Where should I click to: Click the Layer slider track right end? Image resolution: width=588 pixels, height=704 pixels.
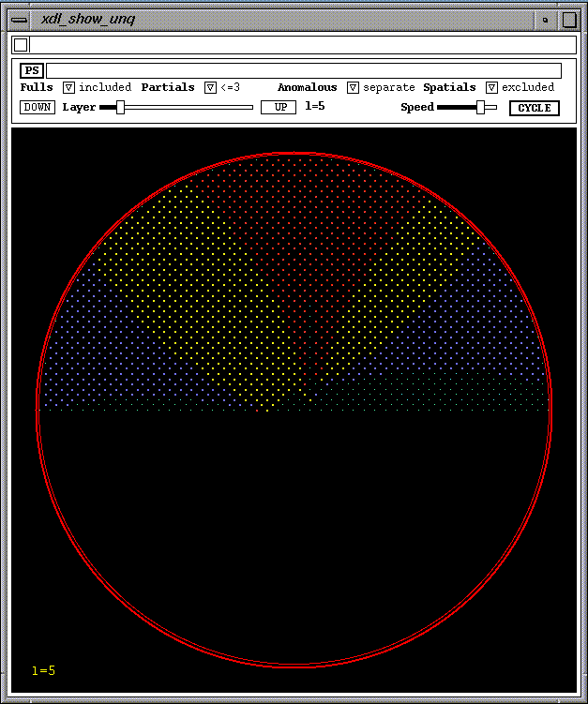[x=249, y=108]
